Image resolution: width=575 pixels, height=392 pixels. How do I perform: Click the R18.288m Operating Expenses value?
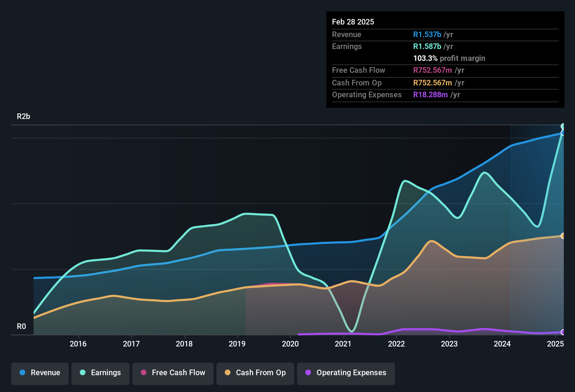430,94
